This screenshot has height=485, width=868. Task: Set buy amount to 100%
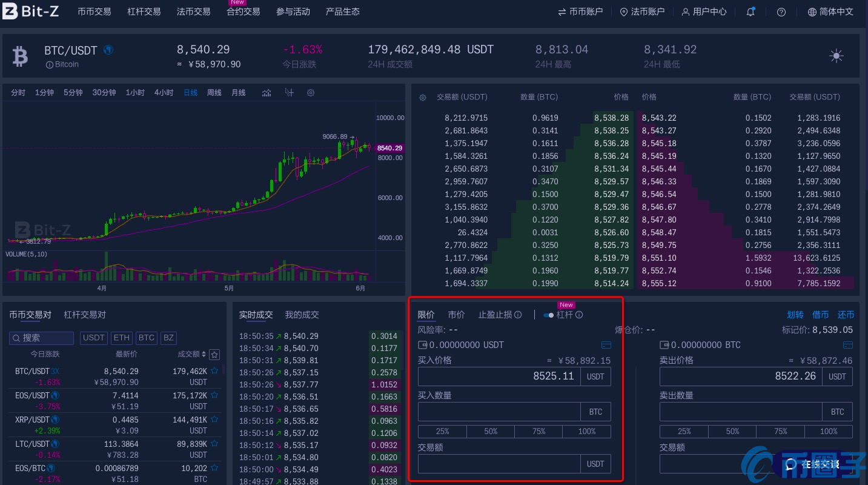[x=587, y=432]
